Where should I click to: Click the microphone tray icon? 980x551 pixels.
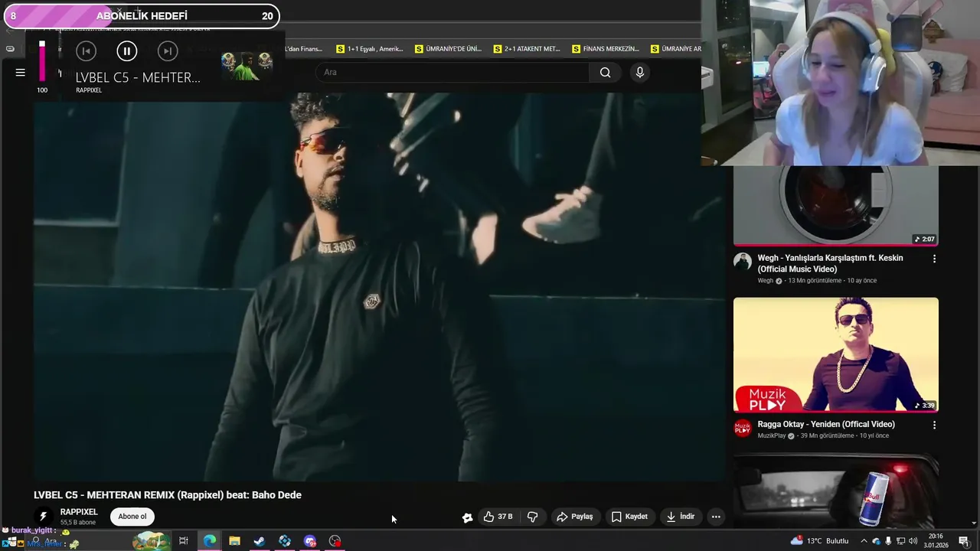click(888, 541)
